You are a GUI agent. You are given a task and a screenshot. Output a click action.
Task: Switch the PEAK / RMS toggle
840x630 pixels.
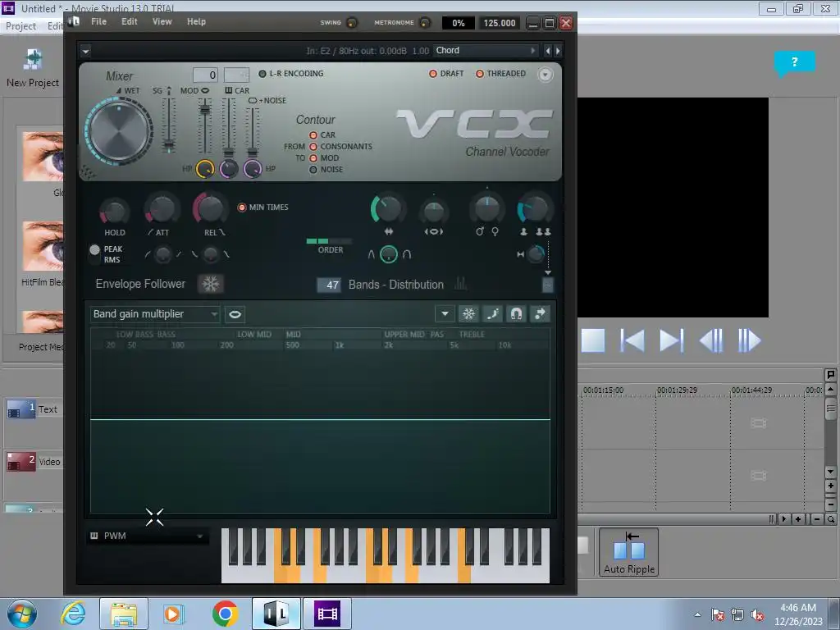(x=95, y=254)
